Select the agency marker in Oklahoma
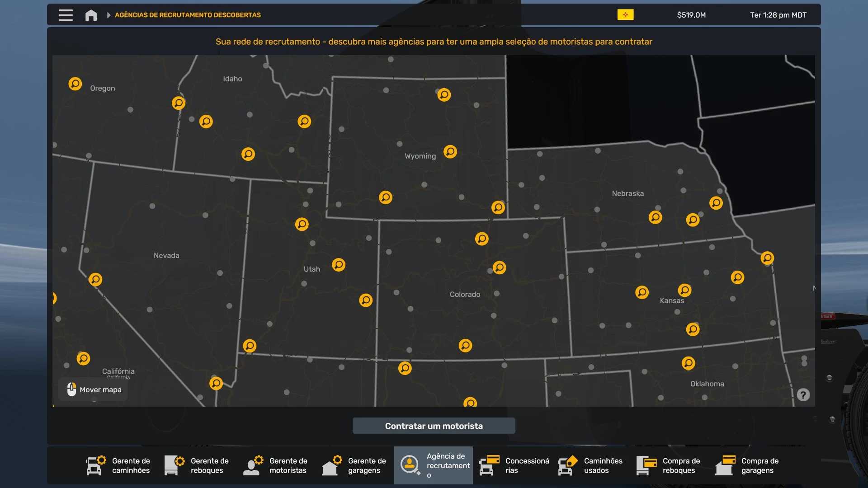This screenshot has width=868, height=488. pos(688,363)
